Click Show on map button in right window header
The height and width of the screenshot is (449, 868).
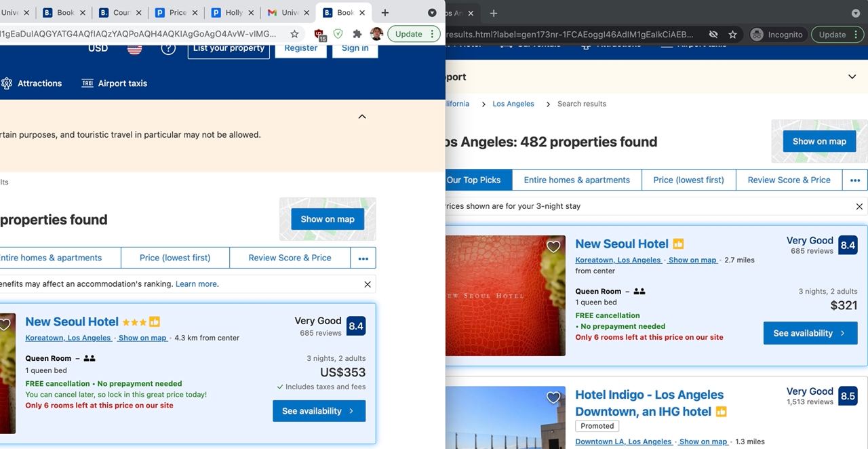pos(819,141)
